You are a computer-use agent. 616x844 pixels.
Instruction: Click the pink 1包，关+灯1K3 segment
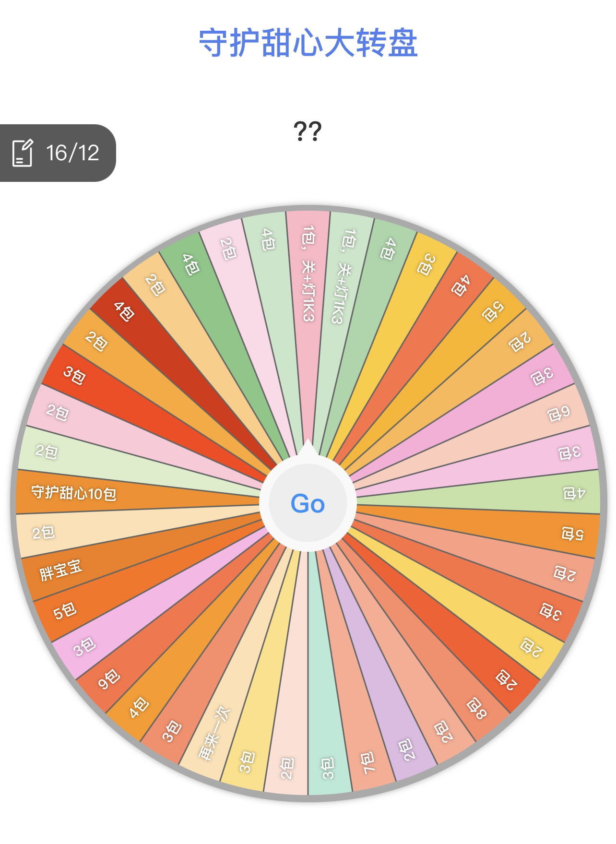(308, 273)
